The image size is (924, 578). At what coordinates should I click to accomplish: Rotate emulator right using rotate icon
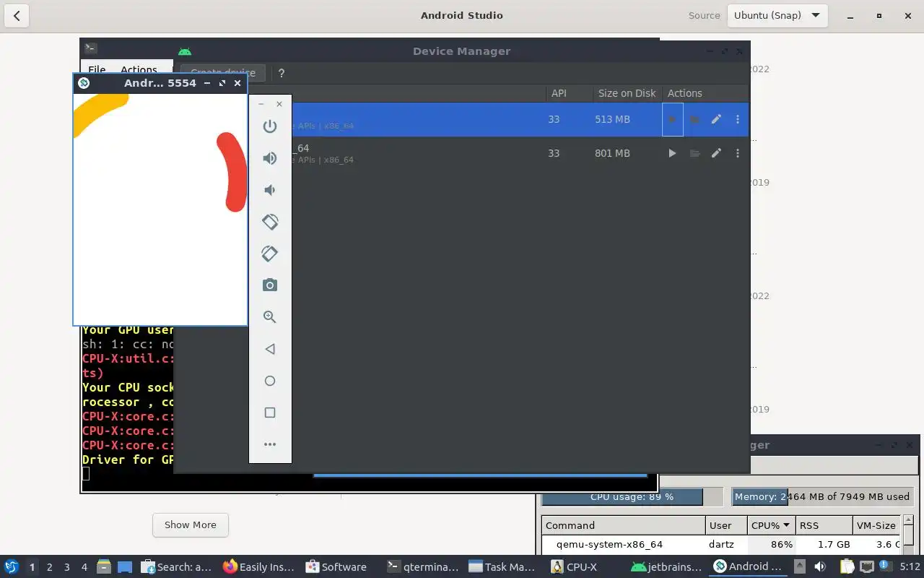(270, 254)
